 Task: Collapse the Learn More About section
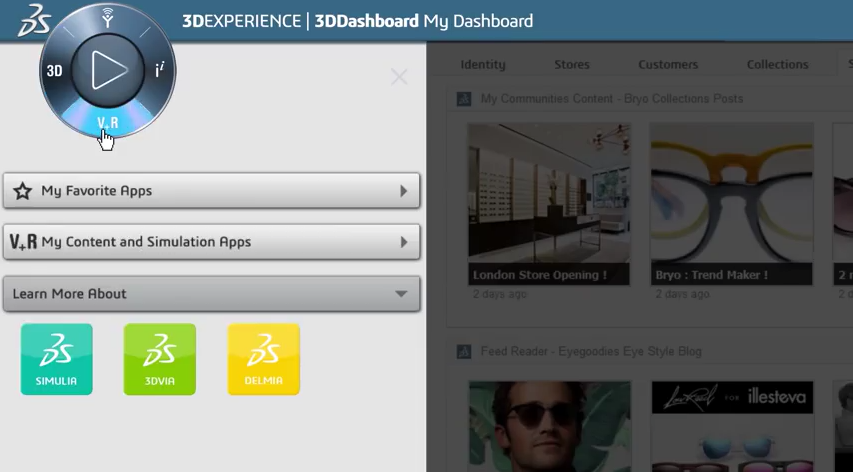click(212, 294)
